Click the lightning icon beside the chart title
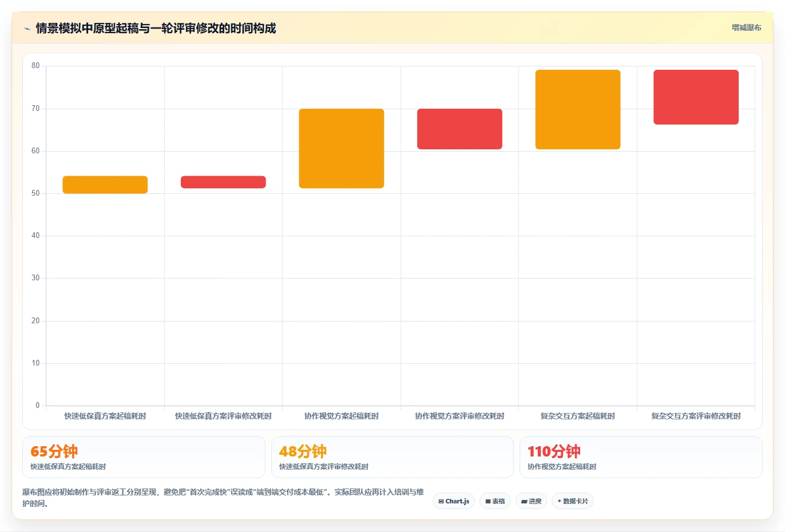Viewport: 785px width, 532px height. click(x=27, y=29)
